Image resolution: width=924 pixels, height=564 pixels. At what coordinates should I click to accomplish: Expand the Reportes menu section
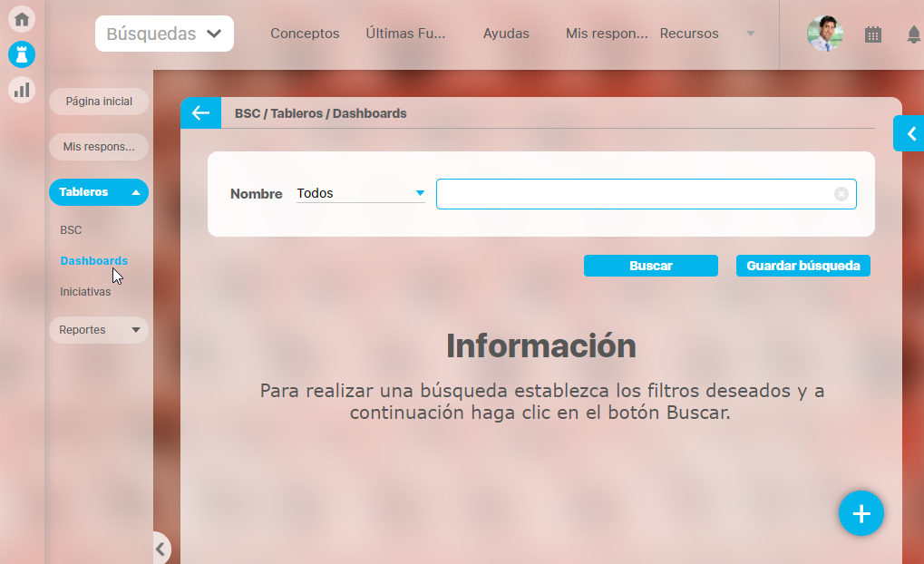tap(99, 330)
